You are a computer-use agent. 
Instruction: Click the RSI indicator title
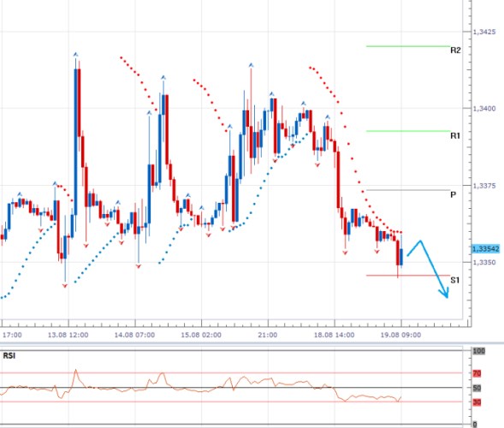pyautogui.click(x=9, y=355)
